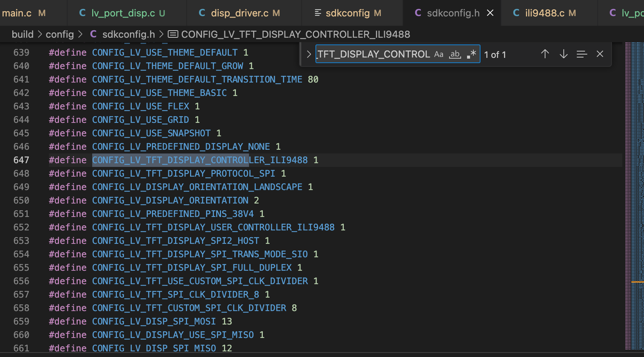644x357 pixels.
Task: Click the sdkconfig file lines icon
Action: 318,13
